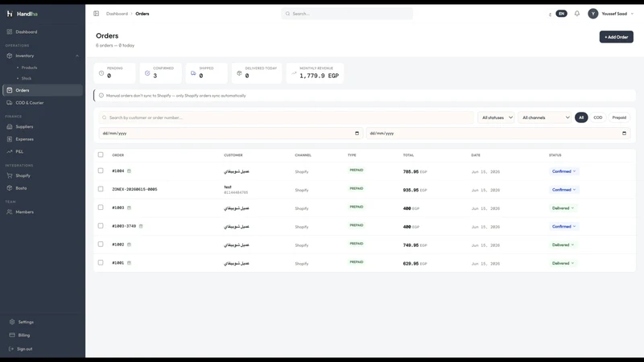Click the Add Order button
Image resolution: width=644 pixels, height=362 pixels.
pos(616,37)
